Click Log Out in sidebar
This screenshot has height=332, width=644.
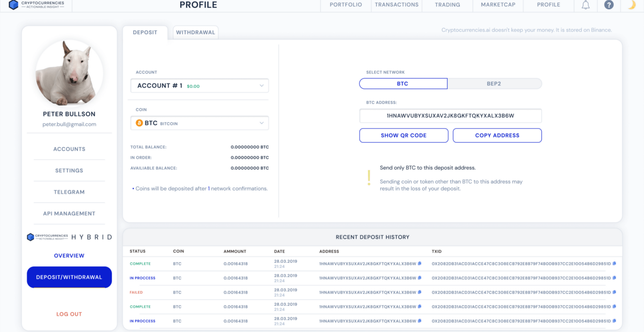click(69, 314)
